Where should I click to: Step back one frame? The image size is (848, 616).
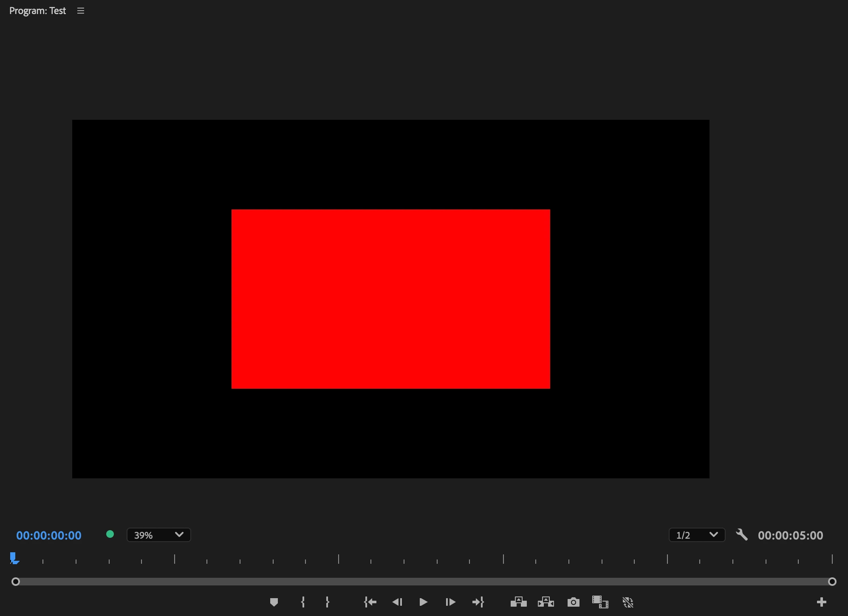coord(397,602)
